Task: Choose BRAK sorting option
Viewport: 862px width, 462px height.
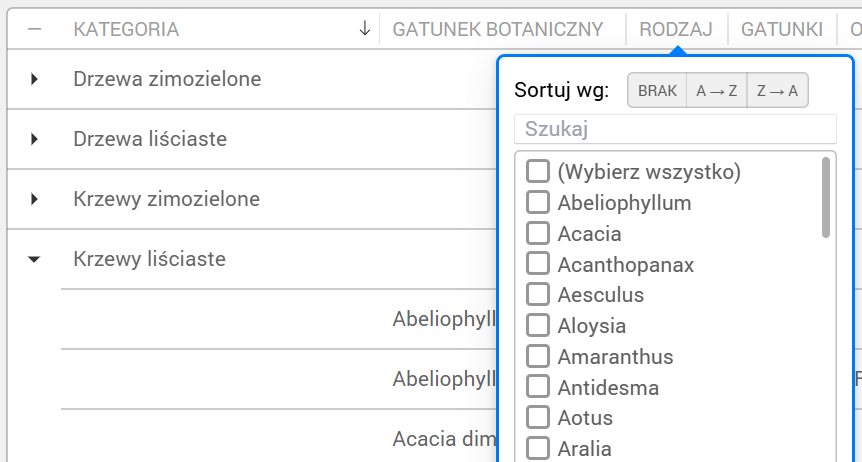Action: coord(657,91)
